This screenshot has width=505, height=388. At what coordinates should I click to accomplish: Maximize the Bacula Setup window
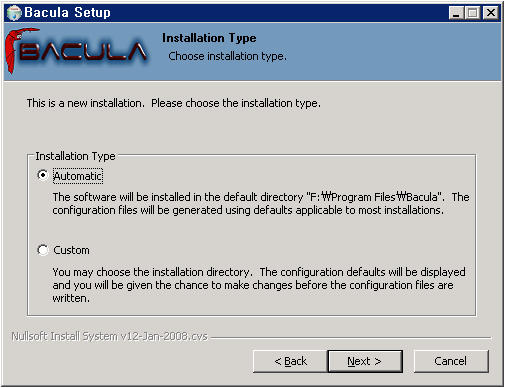472,13
